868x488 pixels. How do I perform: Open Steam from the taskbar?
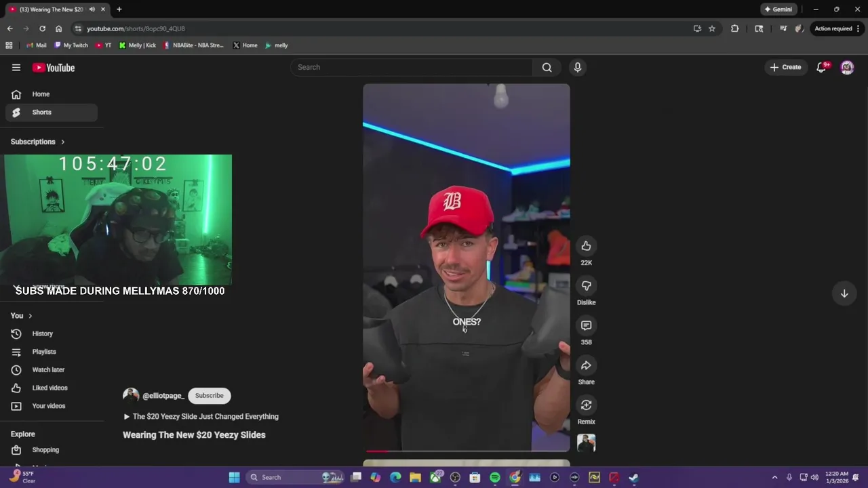[633, 477]
